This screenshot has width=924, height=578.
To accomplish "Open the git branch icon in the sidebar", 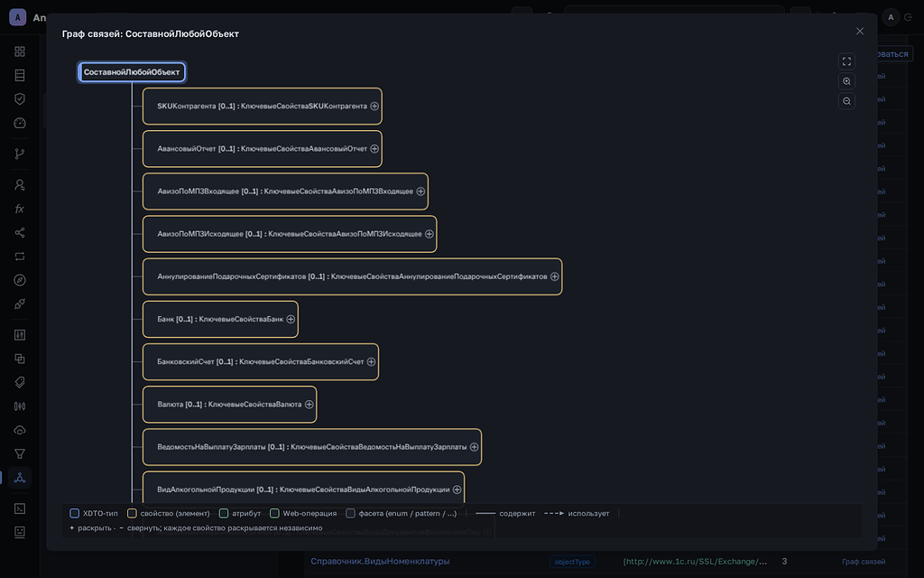I will coord(20,154).
